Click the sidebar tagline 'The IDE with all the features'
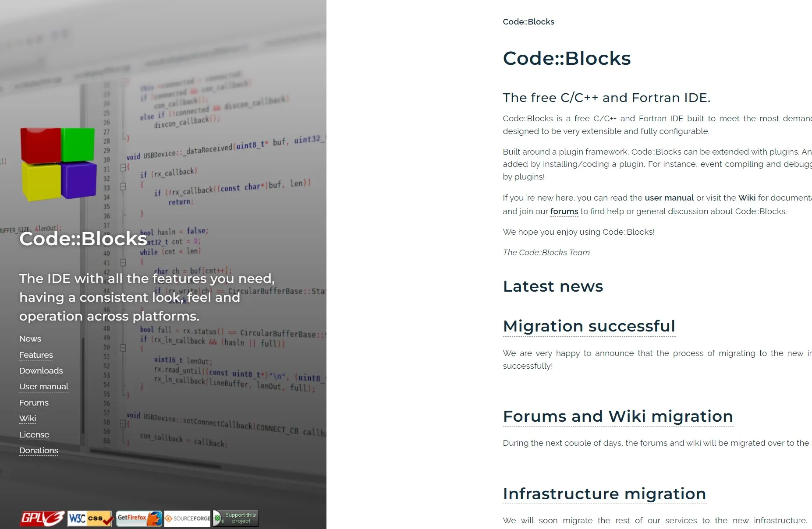The width and height of the screenshot is (812, 529). click(x=147, y=297)
